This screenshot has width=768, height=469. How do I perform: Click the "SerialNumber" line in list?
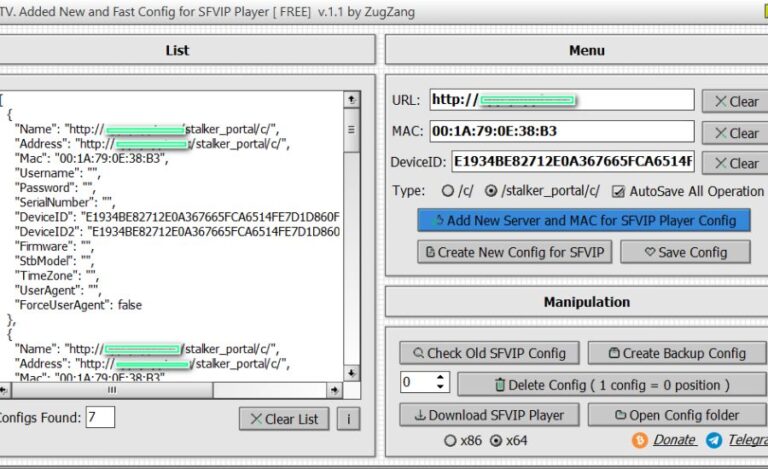[64, 202]
